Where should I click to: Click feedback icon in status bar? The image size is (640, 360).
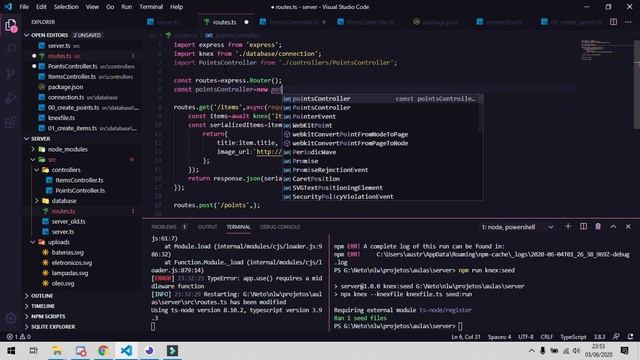point(616,337)
